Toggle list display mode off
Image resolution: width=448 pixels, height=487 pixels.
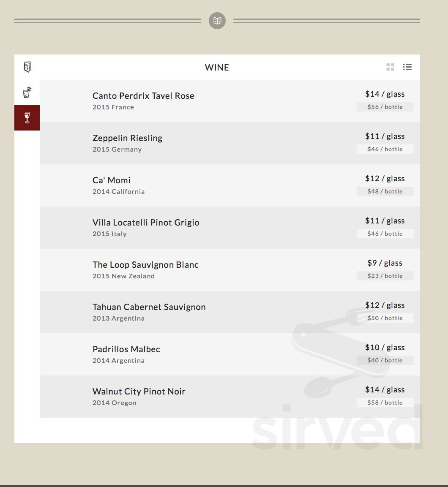pos(407,67)
